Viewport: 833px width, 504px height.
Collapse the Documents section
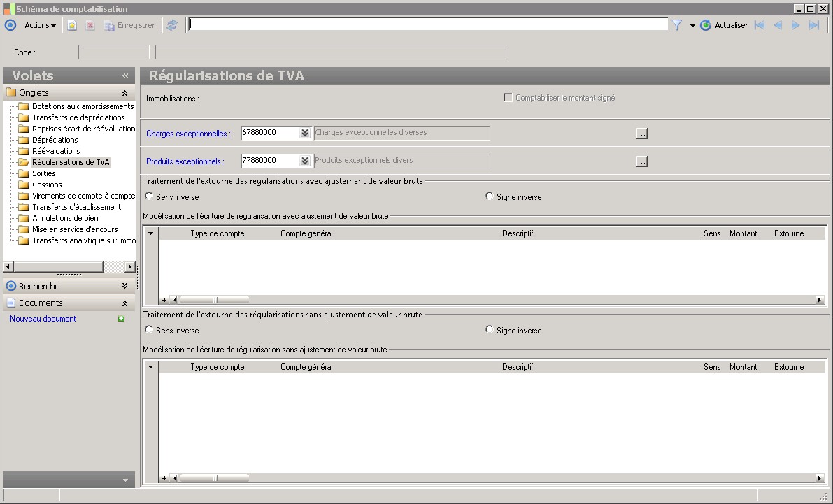click(x=124, y=303)
